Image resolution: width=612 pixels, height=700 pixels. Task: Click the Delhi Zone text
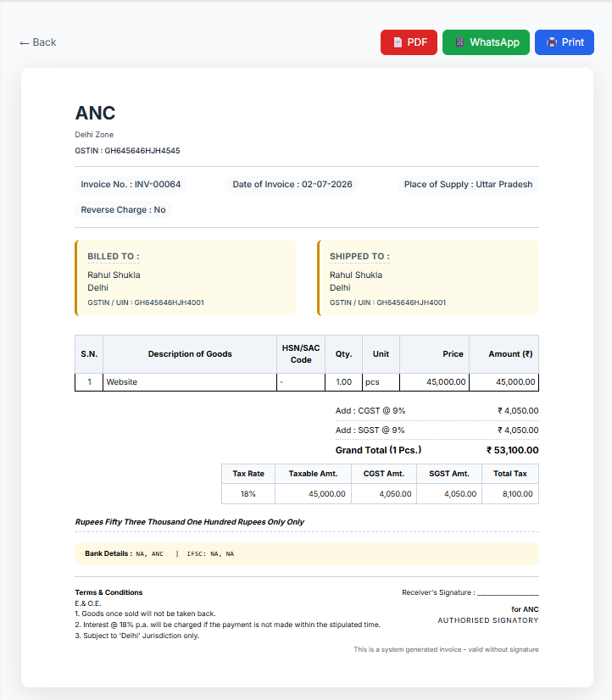tap(94, 135)
